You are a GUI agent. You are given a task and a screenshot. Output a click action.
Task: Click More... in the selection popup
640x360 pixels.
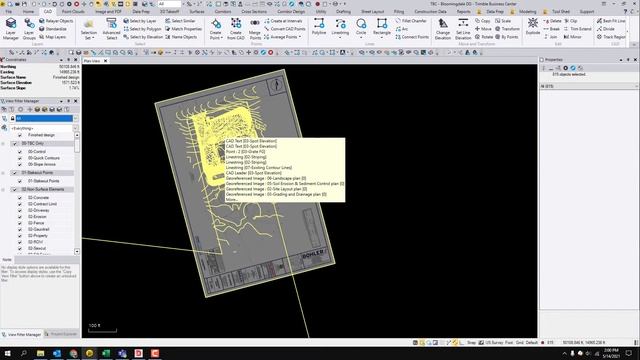[x=232, y=200]
